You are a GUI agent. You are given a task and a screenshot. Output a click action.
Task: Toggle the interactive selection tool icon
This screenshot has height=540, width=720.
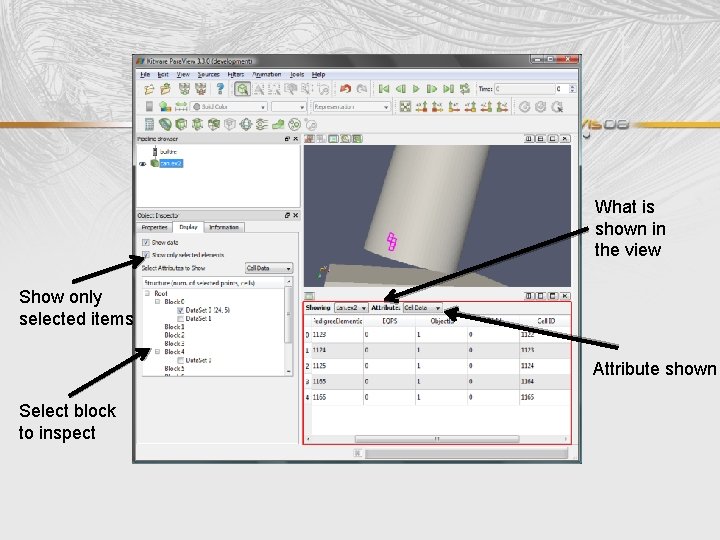pyautogui.click(x=242, y=89)
